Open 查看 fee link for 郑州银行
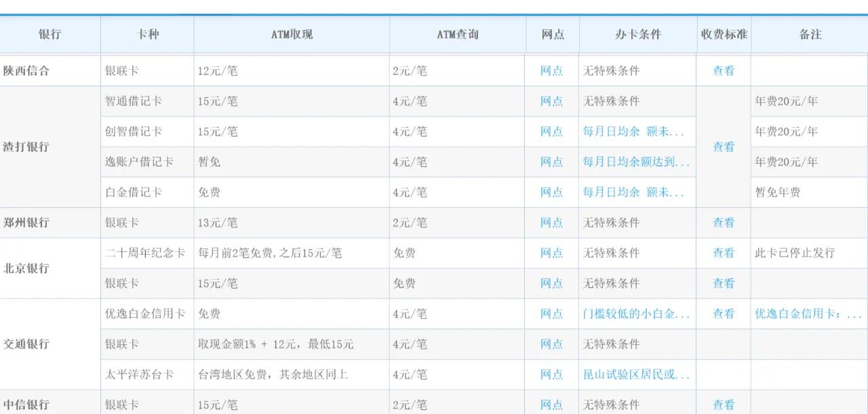The image size is (868, 414). [x=723, y=223]
